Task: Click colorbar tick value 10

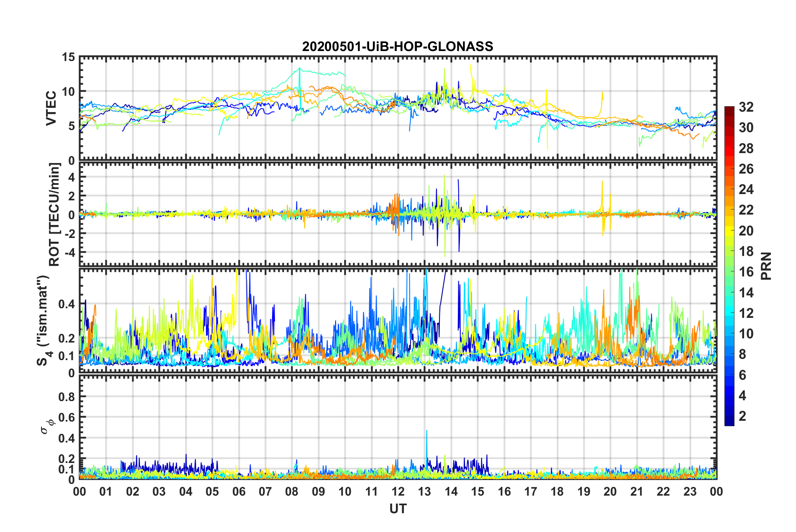Action: click(x=746, y=333)
